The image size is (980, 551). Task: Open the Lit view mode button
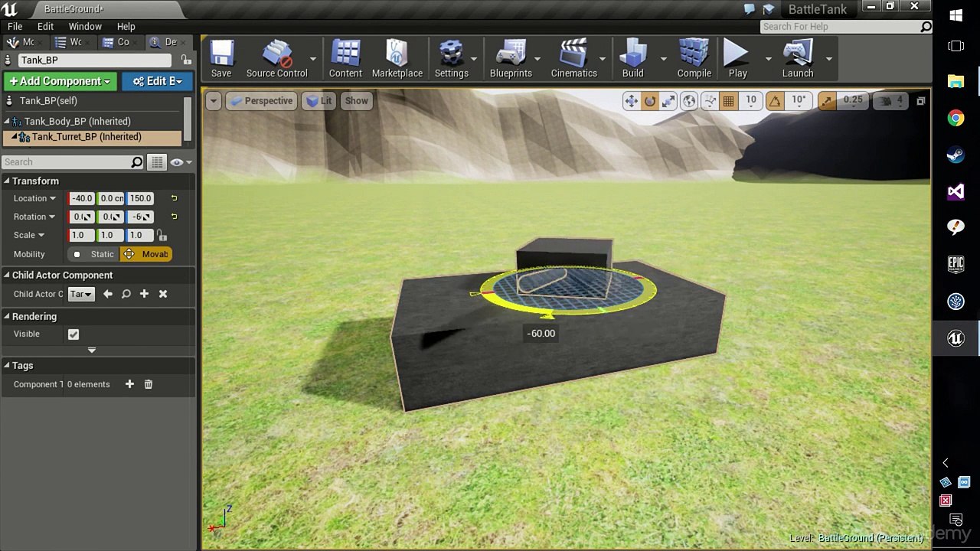pos(318,101)
